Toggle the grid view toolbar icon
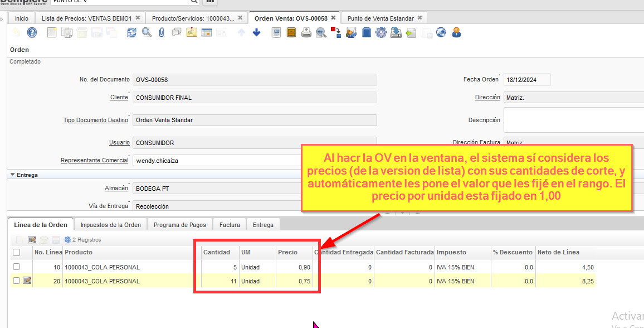 pos(207,33)
